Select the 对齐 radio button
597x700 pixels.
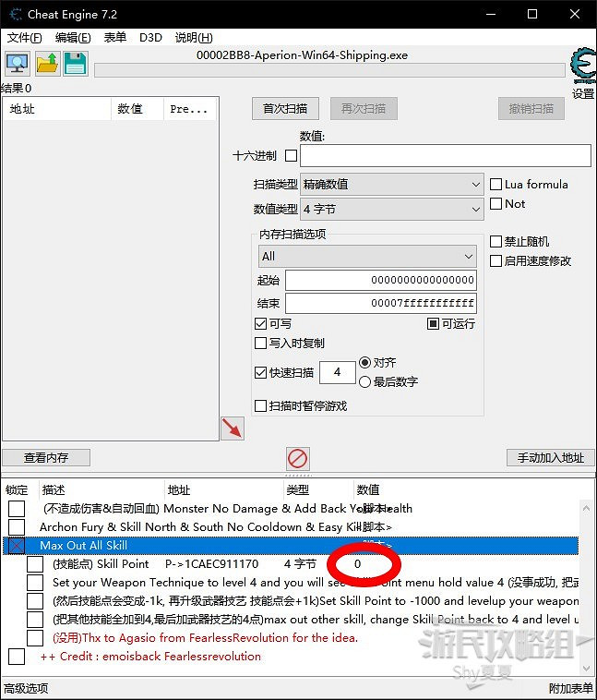(x=365, y=362)
